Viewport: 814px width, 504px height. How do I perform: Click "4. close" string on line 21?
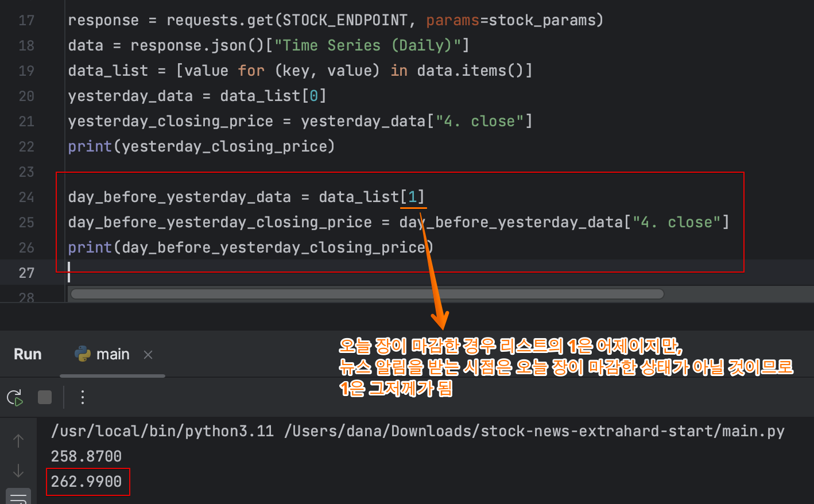[x=479, y=122]
